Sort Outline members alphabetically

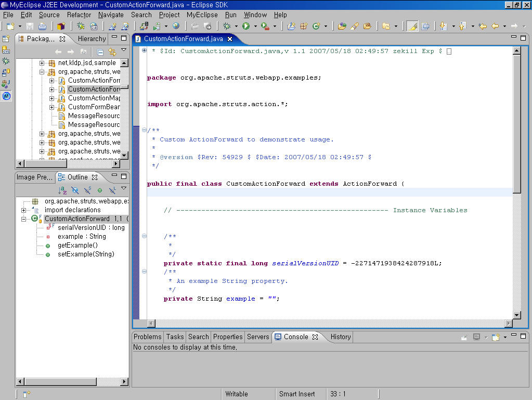click(62, 190)
